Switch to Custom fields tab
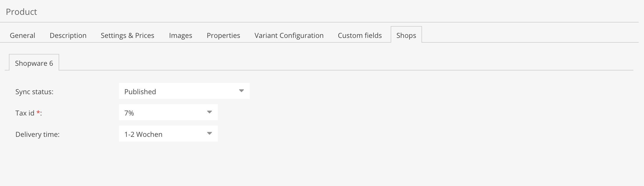The image size is (644, 186). 360,36
